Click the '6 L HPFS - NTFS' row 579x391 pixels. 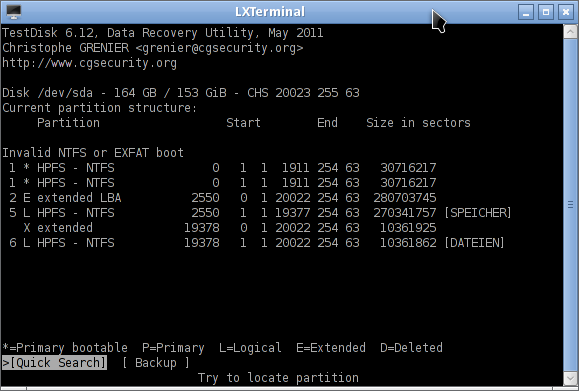[257, 243]
